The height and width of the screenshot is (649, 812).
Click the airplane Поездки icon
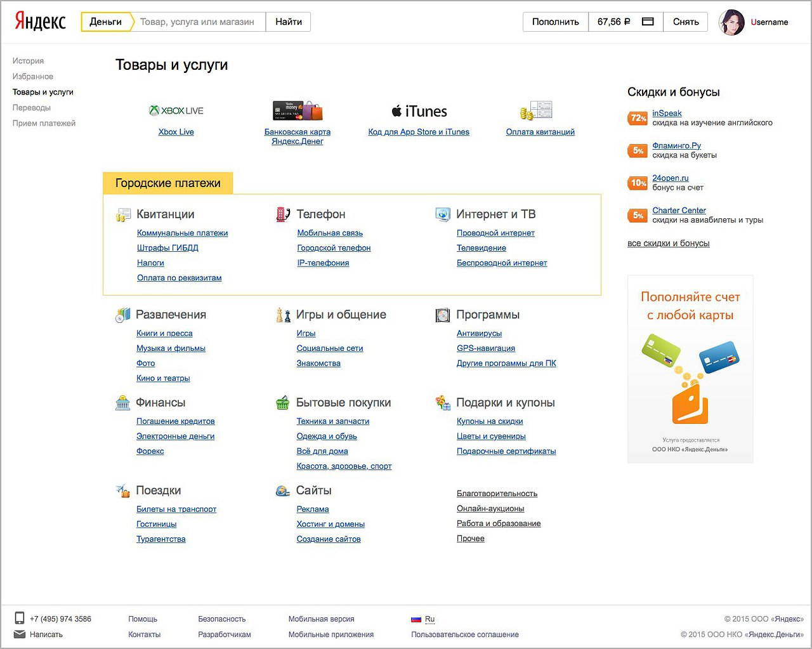point(123,490)
